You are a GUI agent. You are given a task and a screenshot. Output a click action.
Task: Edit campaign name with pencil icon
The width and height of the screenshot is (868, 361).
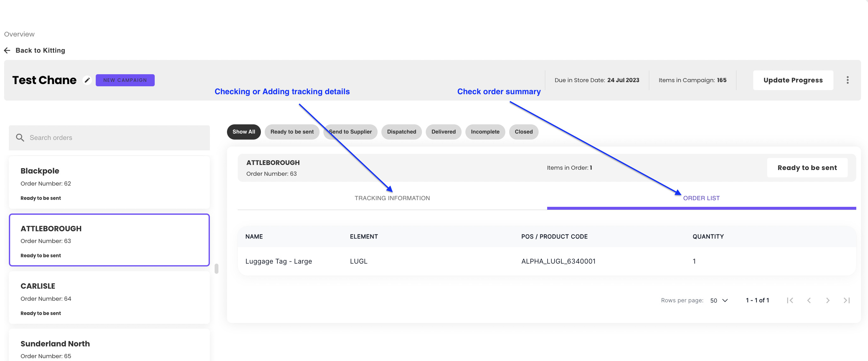pyautogui.click(x=87, y=80)
